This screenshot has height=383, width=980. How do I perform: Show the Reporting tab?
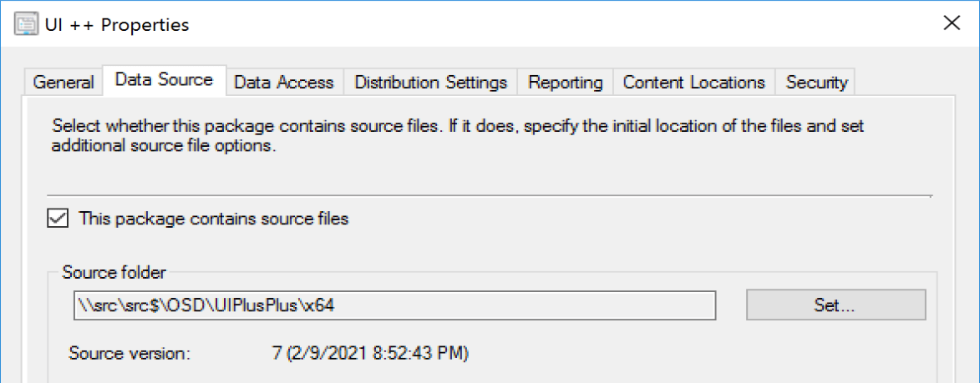pyautogui.click(x=566, y=83)
